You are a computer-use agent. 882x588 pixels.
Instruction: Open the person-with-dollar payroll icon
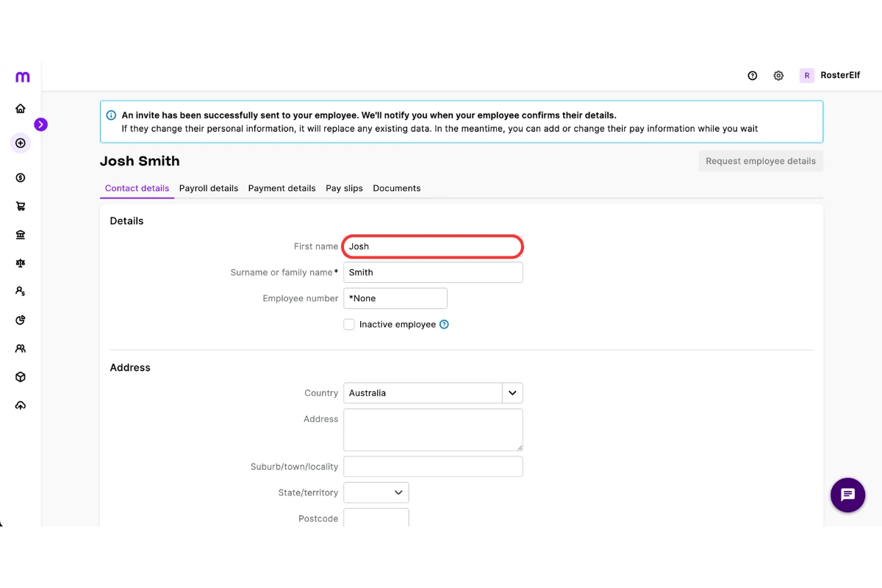[x=21, y=292]
